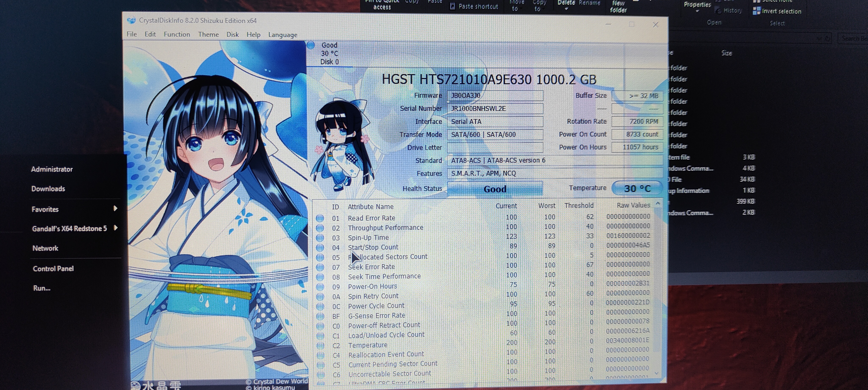Click the Threshold column header
Image resolution: width=868 pixels, height=390 pixels.
(x=579, y=206)
